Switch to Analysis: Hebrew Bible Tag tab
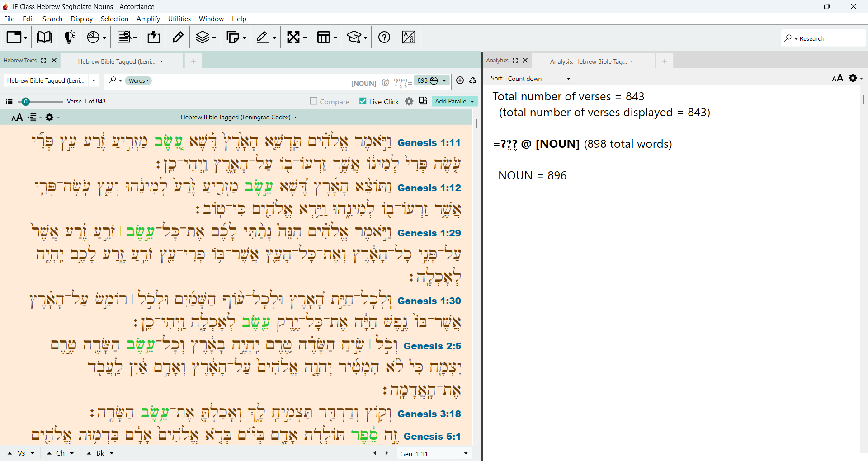868x461 pixels. pos(591,61)
